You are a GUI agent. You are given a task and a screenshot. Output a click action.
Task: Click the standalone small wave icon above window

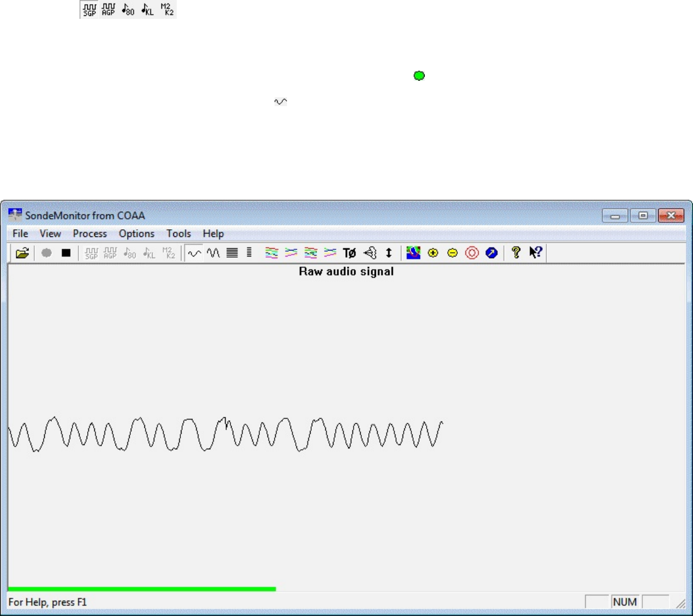point(280,102)
